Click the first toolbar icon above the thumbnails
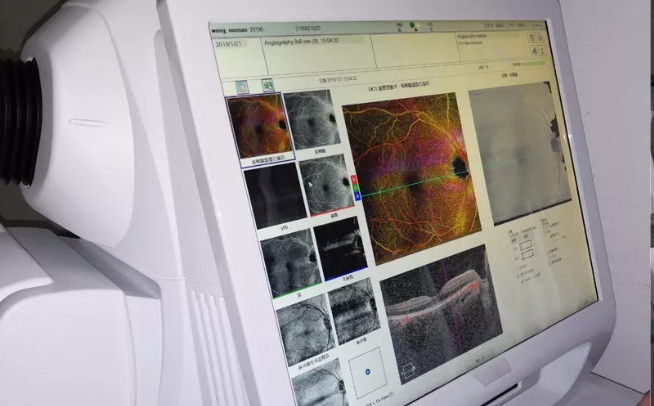The image size is (654, 406). (x=240, y=87)
